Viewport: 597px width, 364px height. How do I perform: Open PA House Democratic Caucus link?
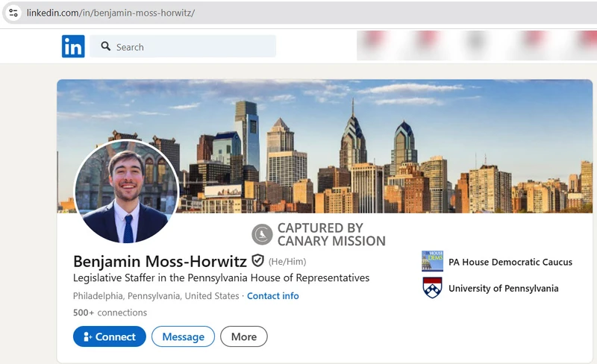(x=510, y=262)
